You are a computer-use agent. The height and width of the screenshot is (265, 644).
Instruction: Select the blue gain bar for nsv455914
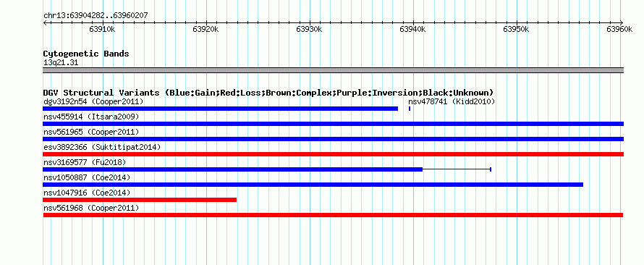point(334,124)
